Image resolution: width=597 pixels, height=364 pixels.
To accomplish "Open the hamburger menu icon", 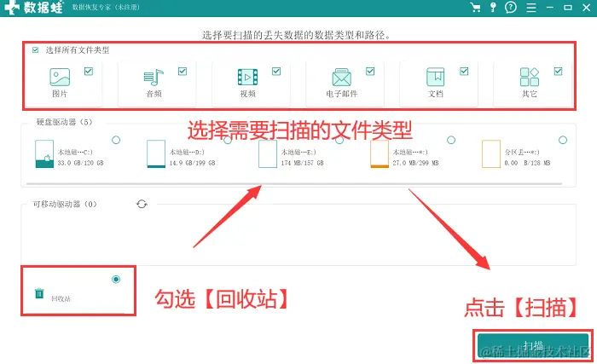I will (x=531, y=8).
